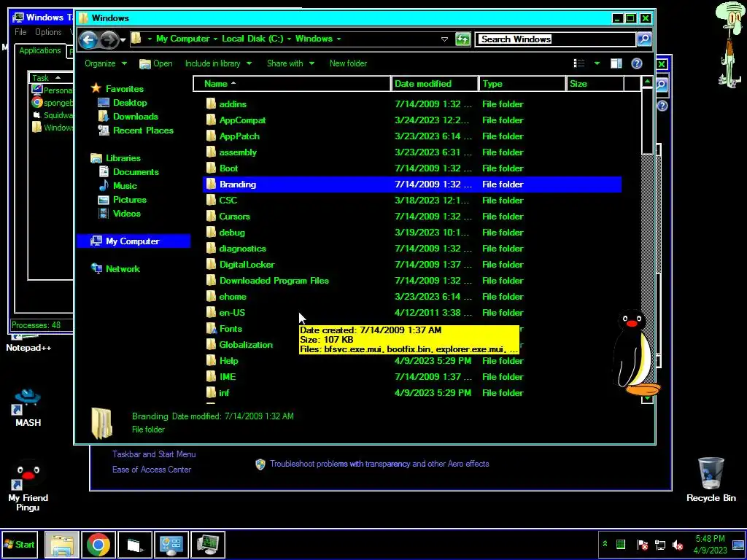
Task: Select the Fonts folder icon
Action: (211, 329)
